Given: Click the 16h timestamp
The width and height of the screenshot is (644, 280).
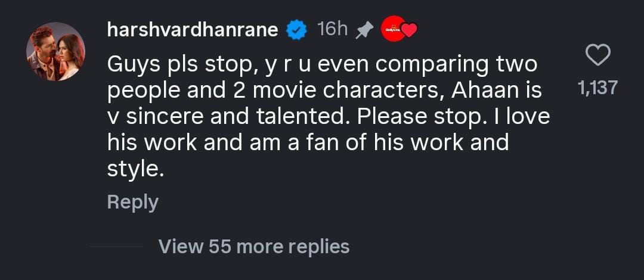Looking at the screenshot, I should tap(333, 29).
